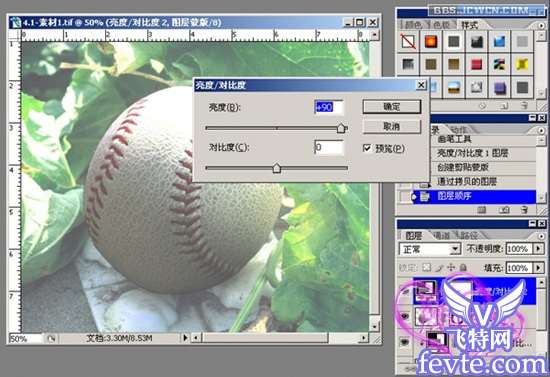
Task: Click the 50% zoom field in status bar
Action: point(25,339)
